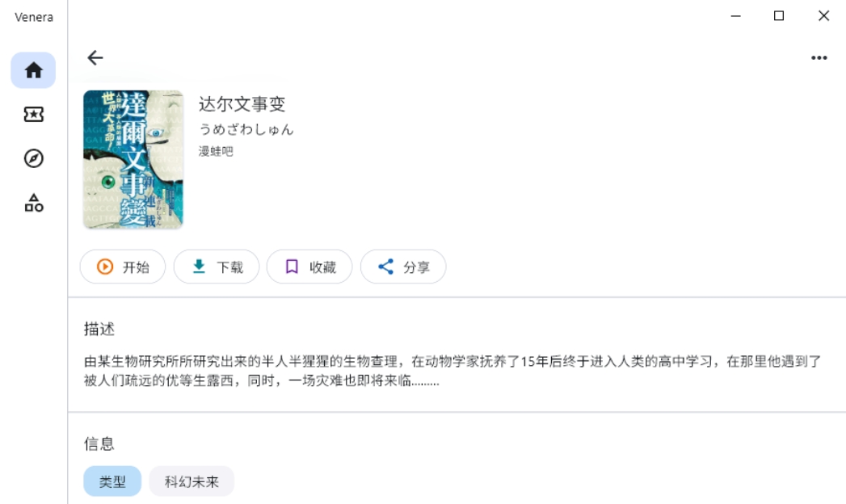
Task: Start reading with the 开始 button
Action: pos(121,268)
